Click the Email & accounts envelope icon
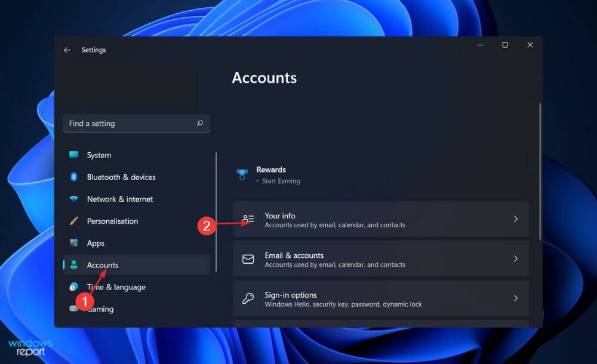This screenshot has height=364, width=597. pyautogui.click(x=248, y=259)
